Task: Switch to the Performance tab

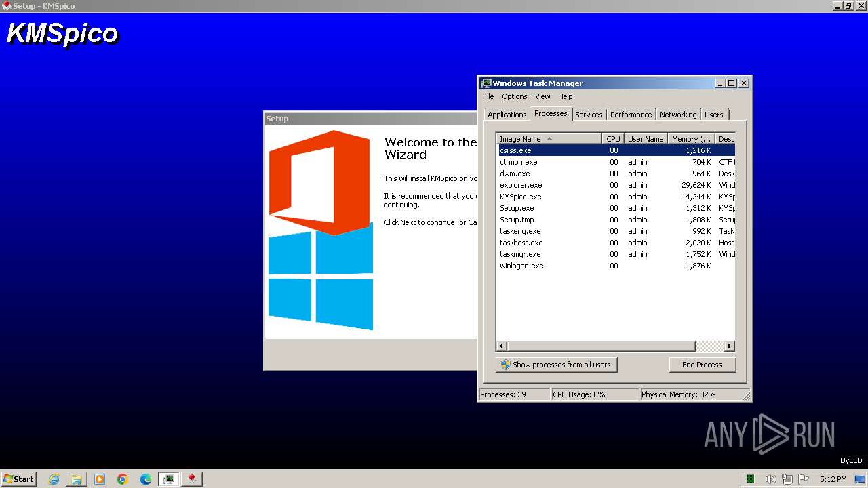Action: [631, 115]
